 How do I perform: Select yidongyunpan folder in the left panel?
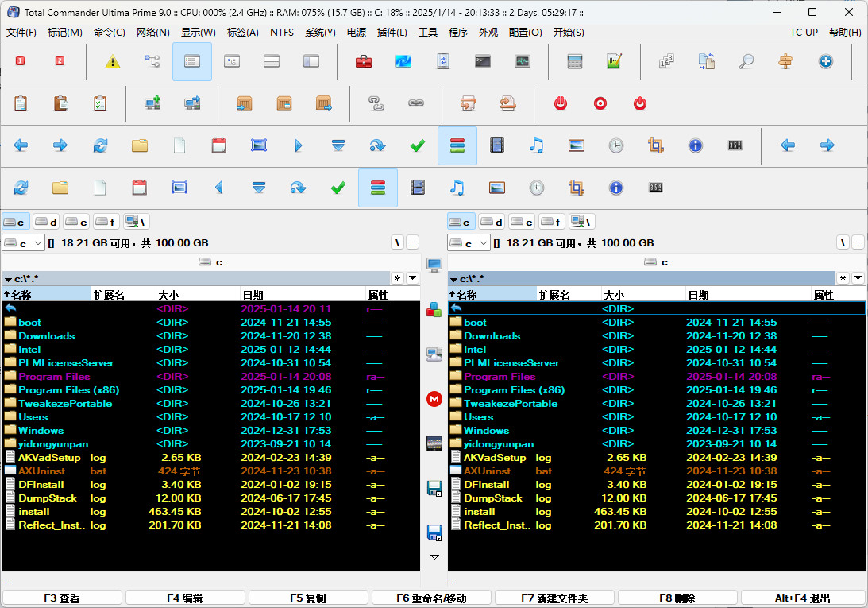click(x=211, y=444)
